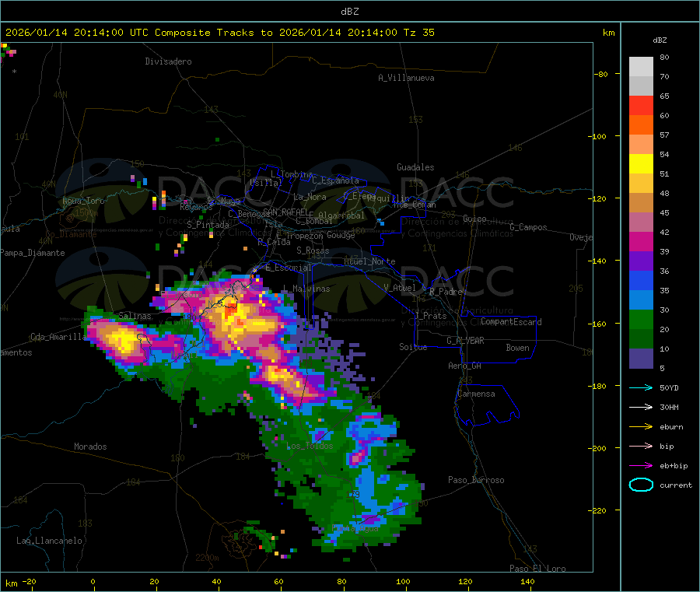Click the 'Divisadero' map label
Screen dimensions: 700x592
(168, 61)
